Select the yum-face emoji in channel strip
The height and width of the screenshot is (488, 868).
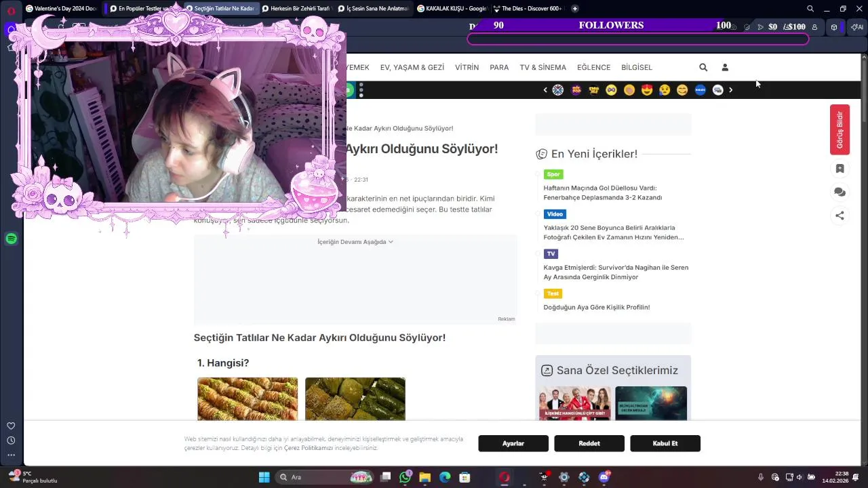tap(682, 89)
